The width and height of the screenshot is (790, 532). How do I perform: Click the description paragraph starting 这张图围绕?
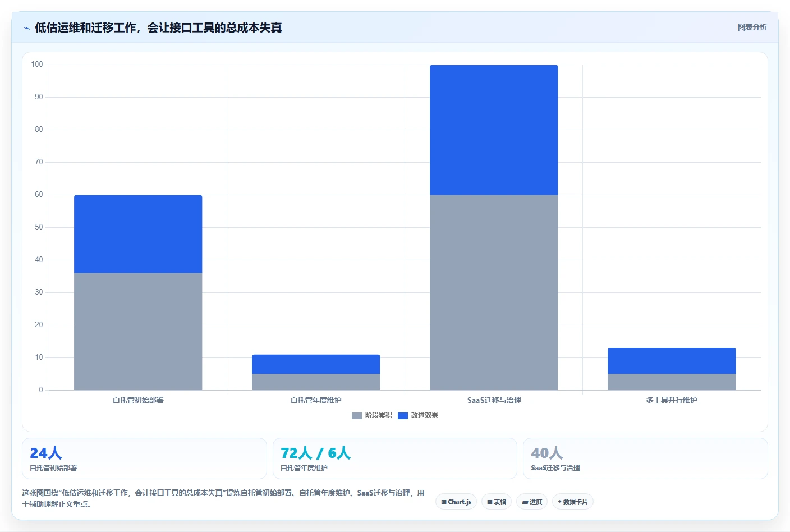[x=223, y=498]
